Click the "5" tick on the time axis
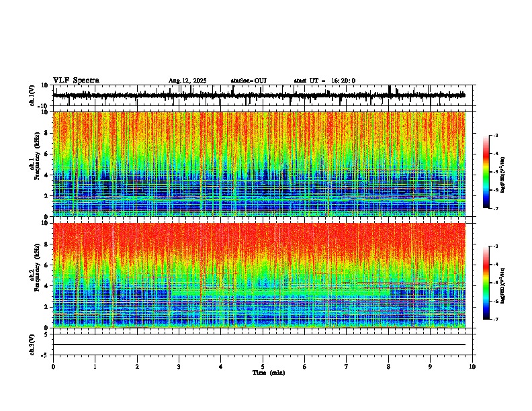This screenshot has height=411, width=532. tap(263, 367)
